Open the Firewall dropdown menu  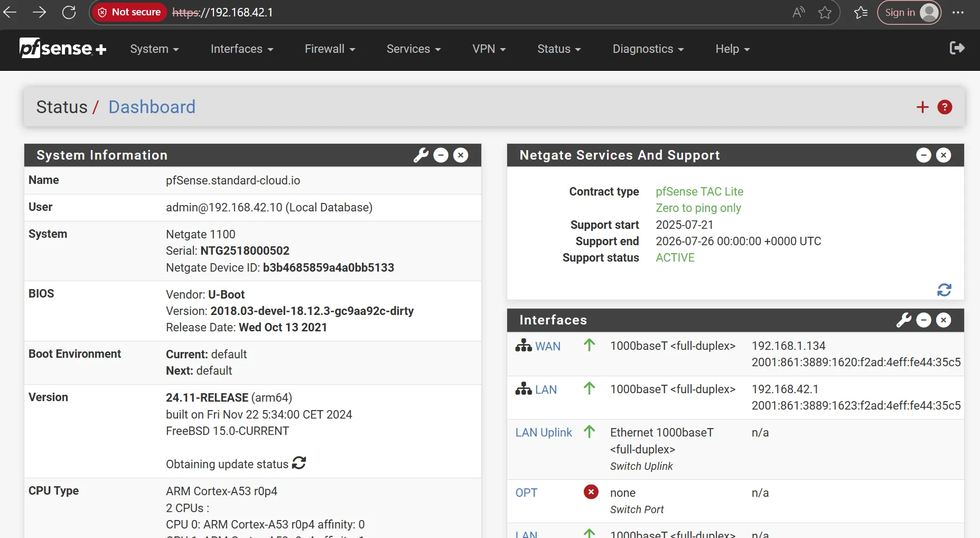pos(329,49)
